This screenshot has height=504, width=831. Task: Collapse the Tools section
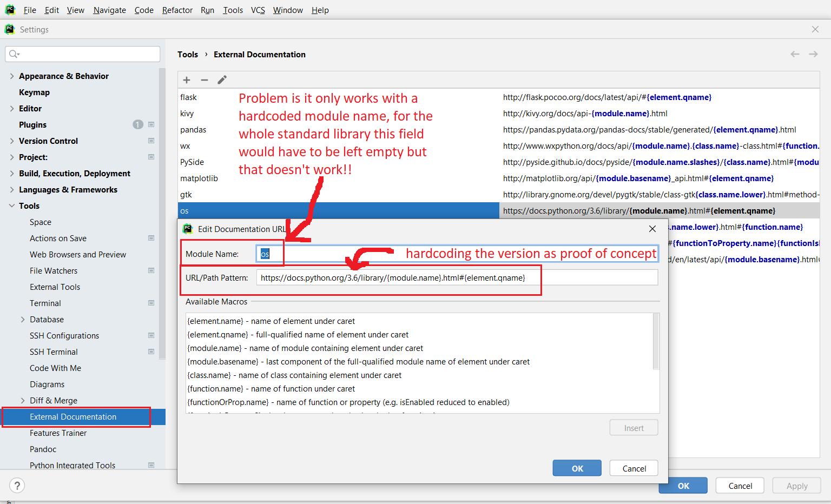pyautogui.click(x=12, y=206)
